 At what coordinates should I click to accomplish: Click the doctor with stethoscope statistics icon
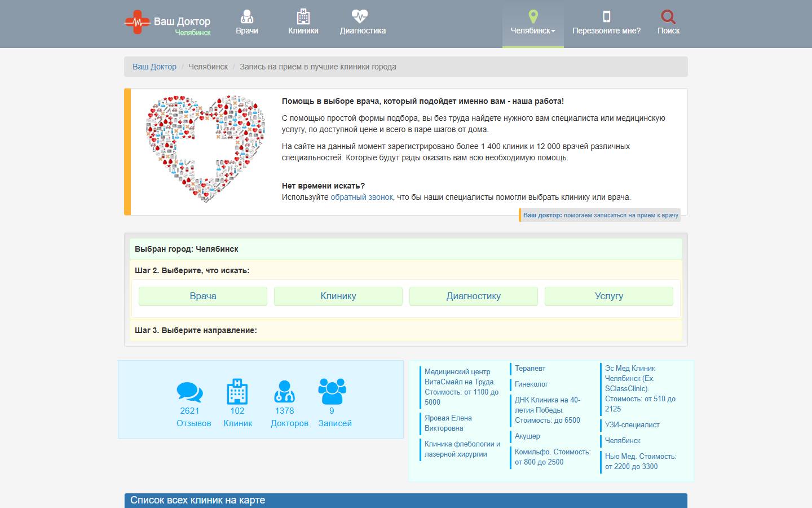284,392
